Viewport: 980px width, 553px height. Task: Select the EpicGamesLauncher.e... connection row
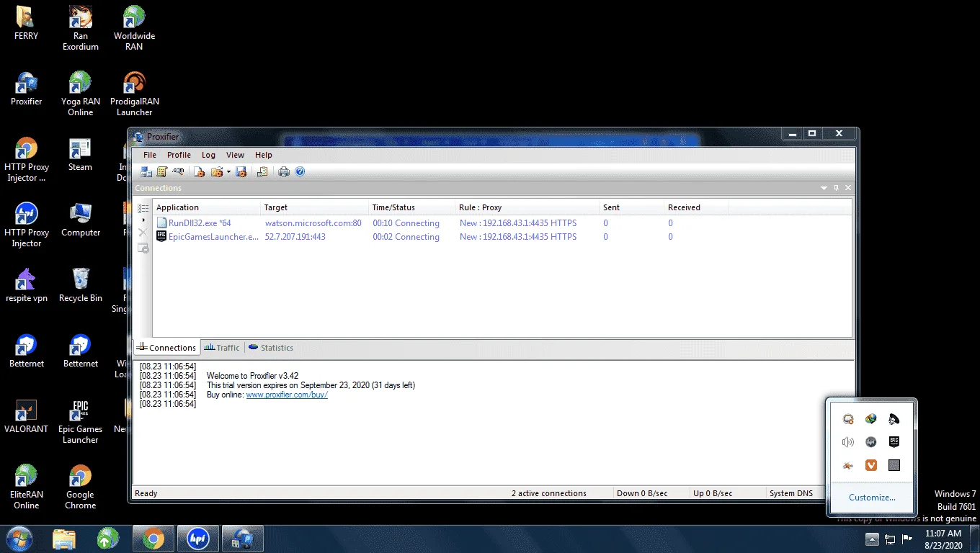(502, 237)
